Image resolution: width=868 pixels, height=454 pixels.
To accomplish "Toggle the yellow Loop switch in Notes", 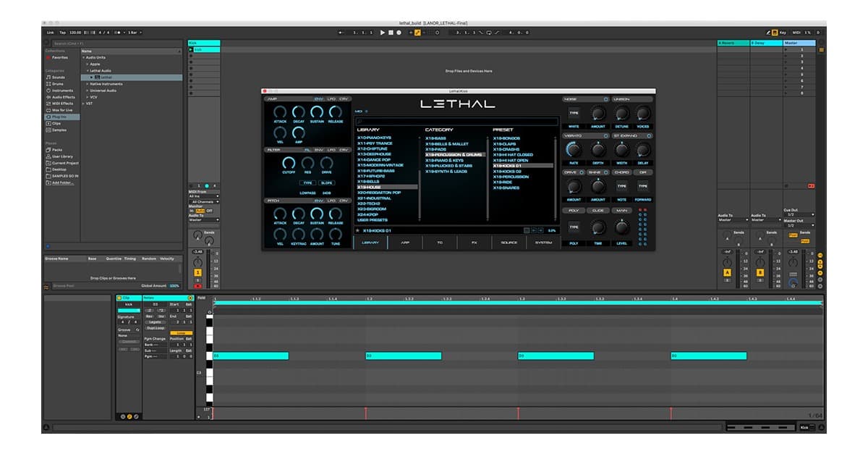I will (177, 334).
